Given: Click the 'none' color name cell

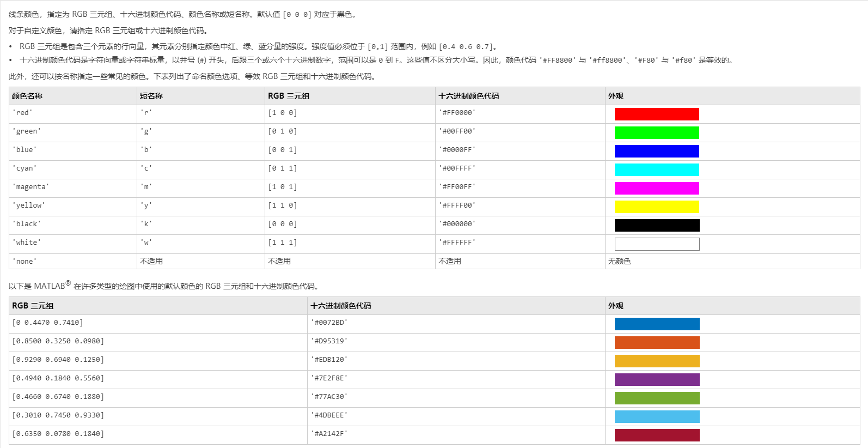Looking at the screenshot, I should [x=72, y=261].
